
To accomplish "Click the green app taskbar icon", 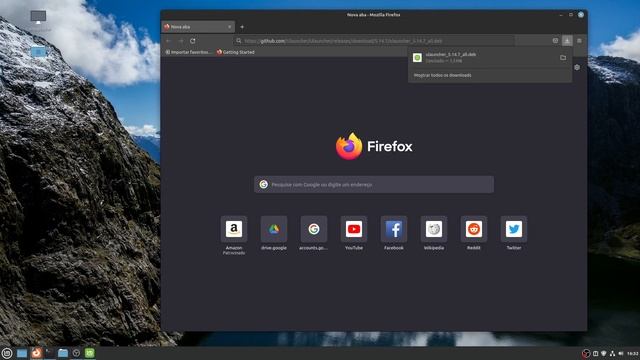I will point(90,353).
